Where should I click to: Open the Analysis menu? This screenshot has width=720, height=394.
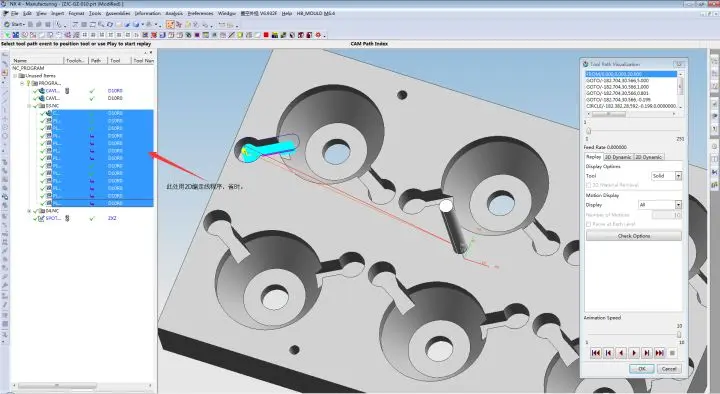tap(174, 13)
